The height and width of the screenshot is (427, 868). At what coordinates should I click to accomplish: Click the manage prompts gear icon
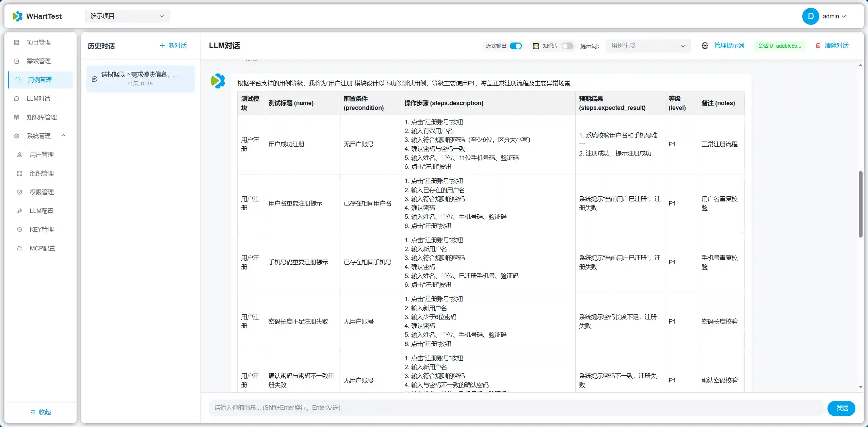705,46
